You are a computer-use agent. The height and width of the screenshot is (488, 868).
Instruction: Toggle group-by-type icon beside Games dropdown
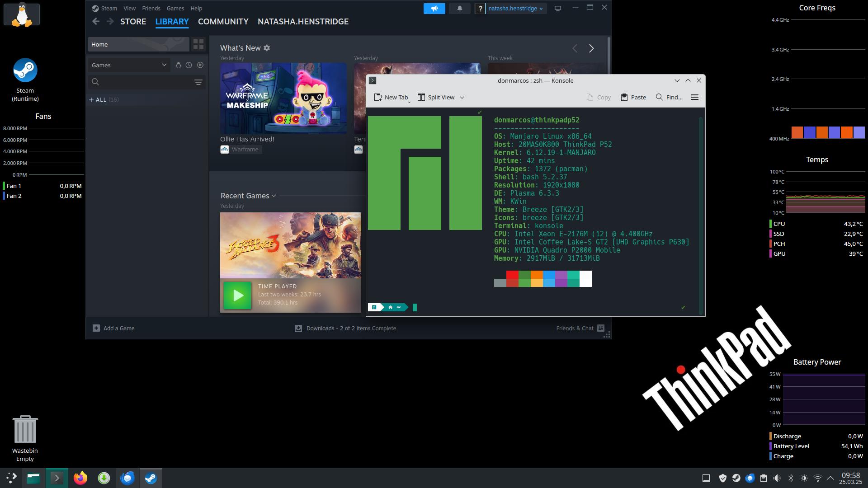coord(179,65)
